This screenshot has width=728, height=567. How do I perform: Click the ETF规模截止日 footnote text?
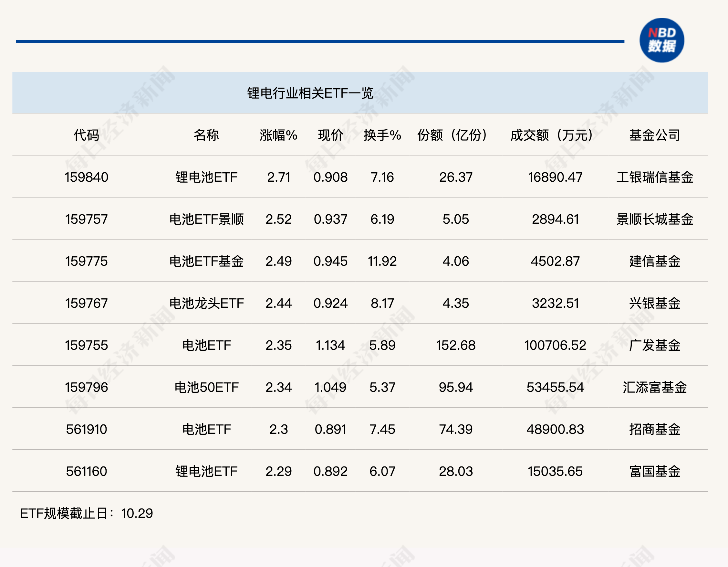pos(86,513)
